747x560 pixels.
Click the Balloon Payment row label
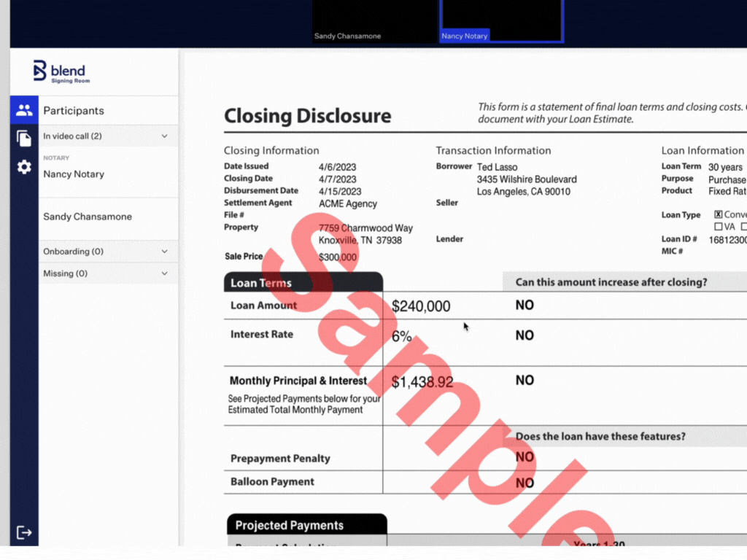[x=272, y=481]
